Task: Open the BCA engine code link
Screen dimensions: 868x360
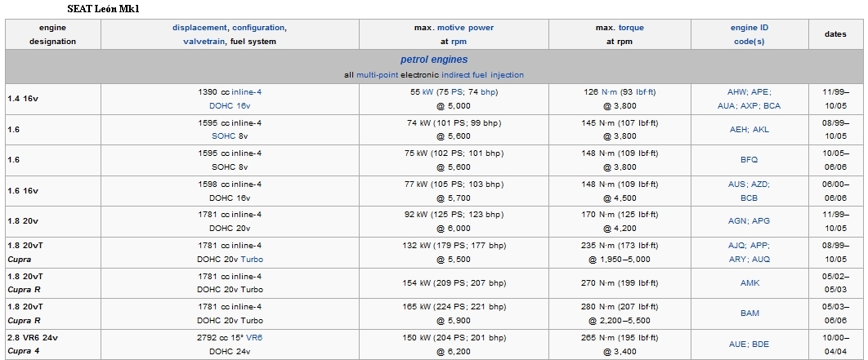Action: [772, 106]
